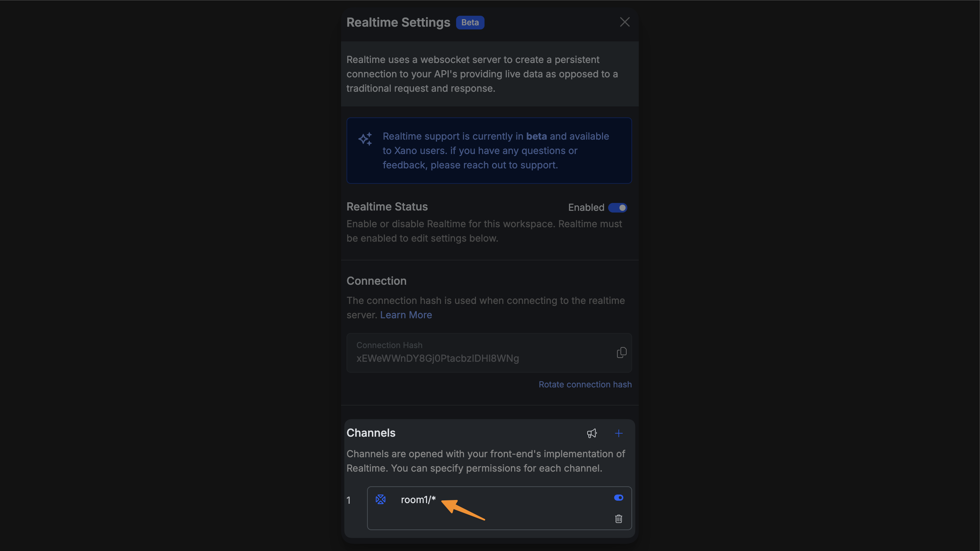Select the Realtime Settings title
Viewport: 980px width, 551px height.
point(398,22)
